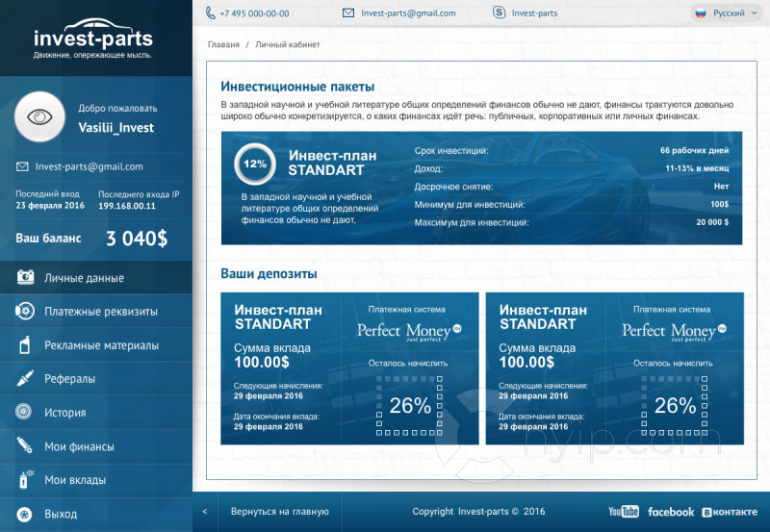Click the 12% circle indicator
770x532 pixels.
pyautogui.click(x=255, y=164)
